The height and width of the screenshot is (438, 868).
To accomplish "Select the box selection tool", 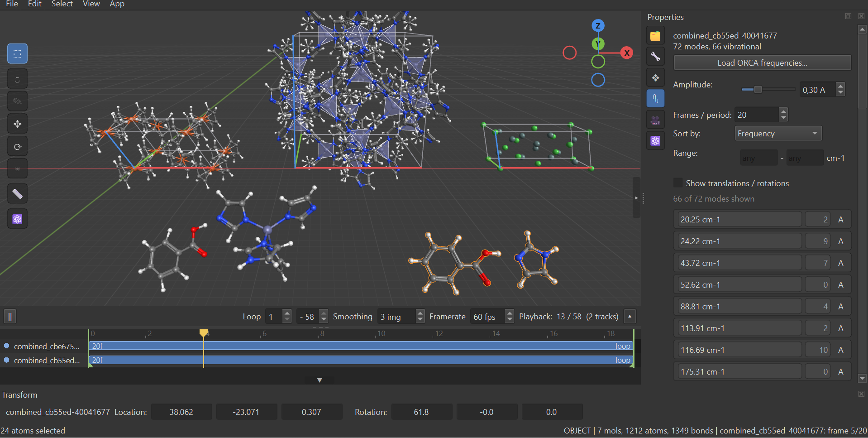I will [17, 54].
